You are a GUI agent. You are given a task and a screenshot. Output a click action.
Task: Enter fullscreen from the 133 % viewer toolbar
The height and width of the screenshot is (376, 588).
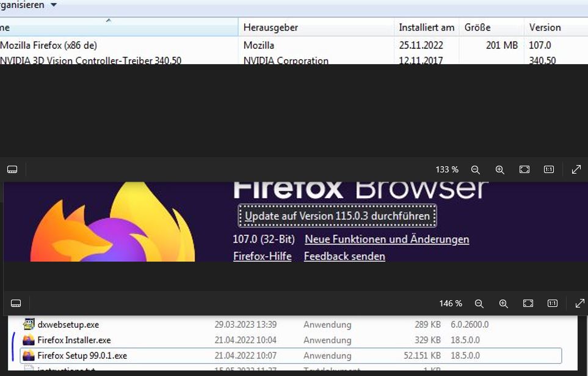coord(576,169)
